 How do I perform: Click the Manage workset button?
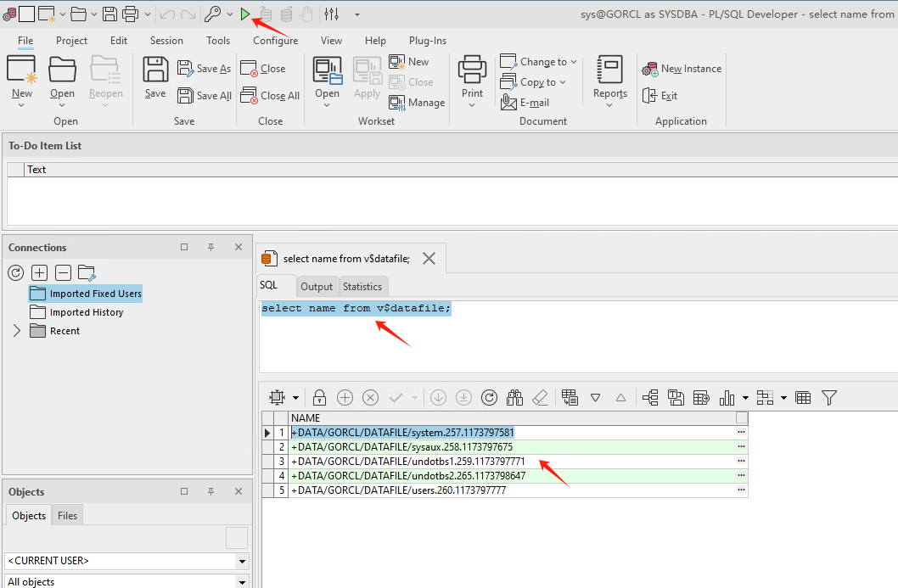click(417, 103)
